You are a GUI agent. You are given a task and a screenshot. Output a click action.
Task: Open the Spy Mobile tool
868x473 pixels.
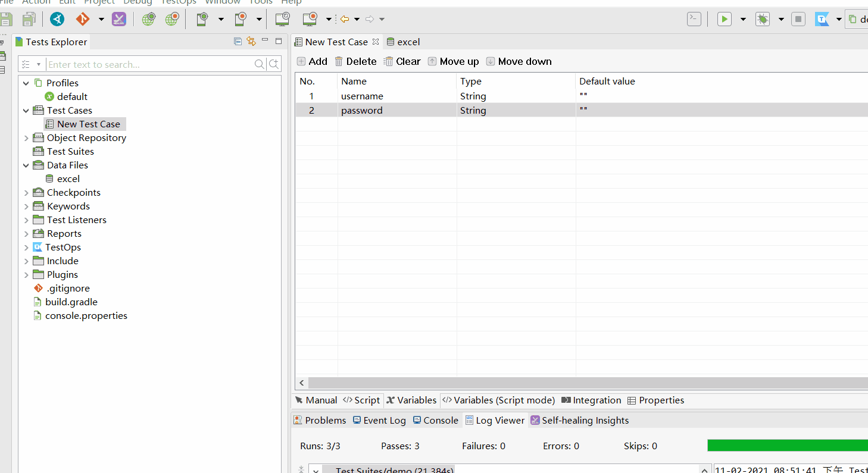tap(202, 19)
